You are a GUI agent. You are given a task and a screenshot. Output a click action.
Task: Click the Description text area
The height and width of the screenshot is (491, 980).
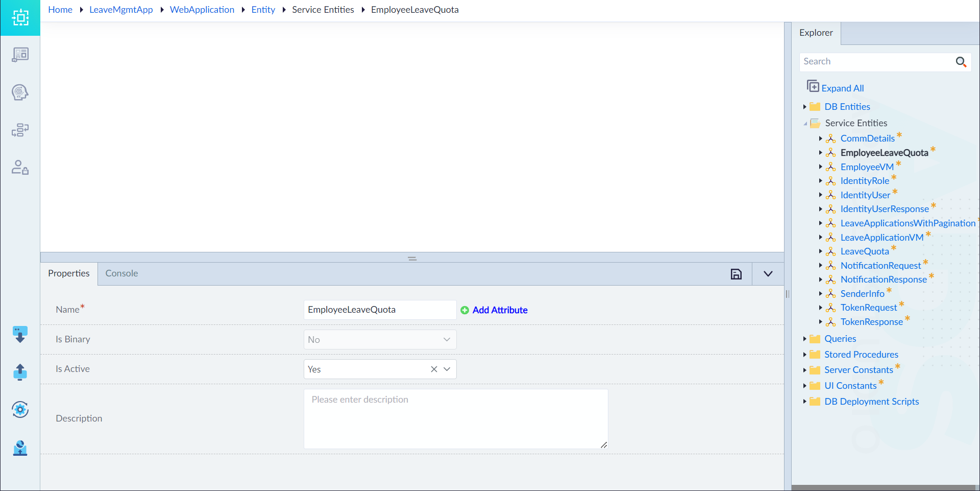coord(456,419)
